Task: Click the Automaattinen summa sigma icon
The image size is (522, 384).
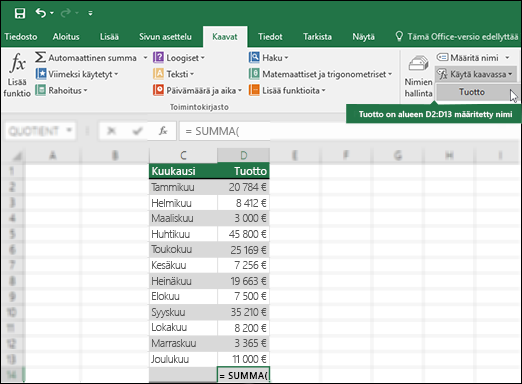Action: click(40, 57)
